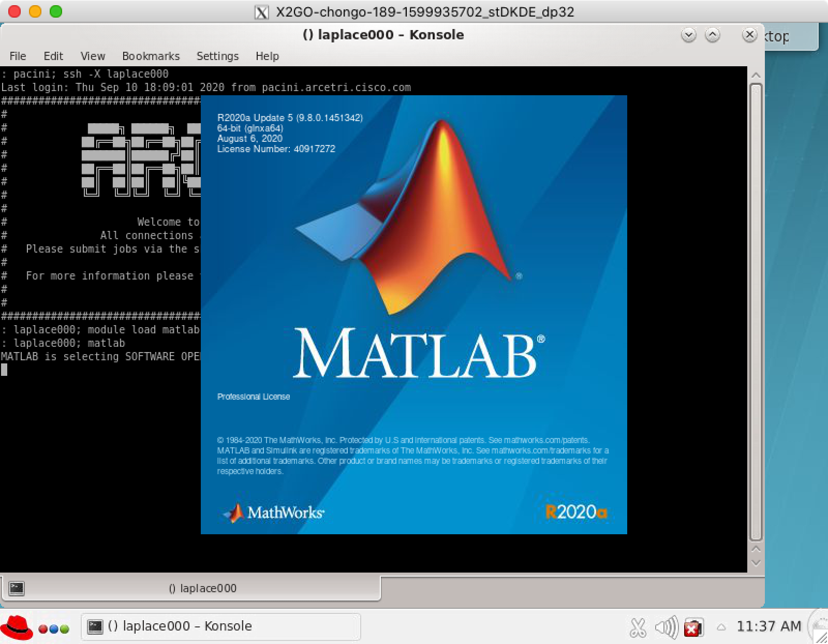Open the Red Hat application launcher
The width and height of the screenshot is (828, 644).
(x=17, y=626)
